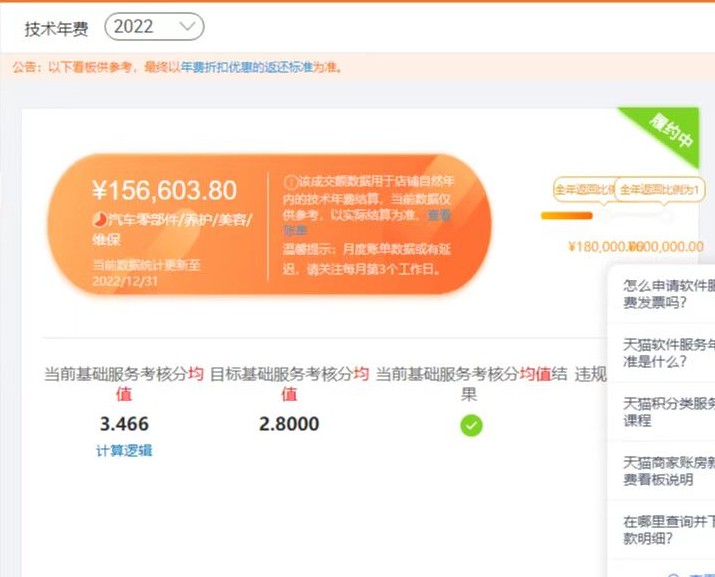This screenshot has width=715, height=577.
Task: Open the 2022 year dropdown
Action: coord(154,26)
